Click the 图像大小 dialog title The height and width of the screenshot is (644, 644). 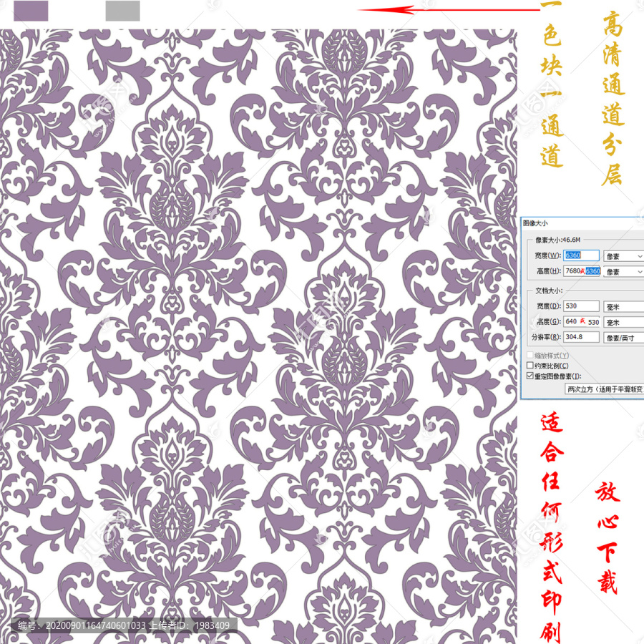(535, 223)
